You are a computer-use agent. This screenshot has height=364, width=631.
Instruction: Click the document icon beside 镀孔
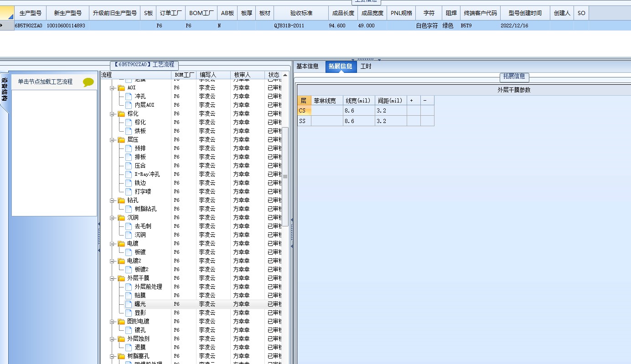(x=129, y=330)
